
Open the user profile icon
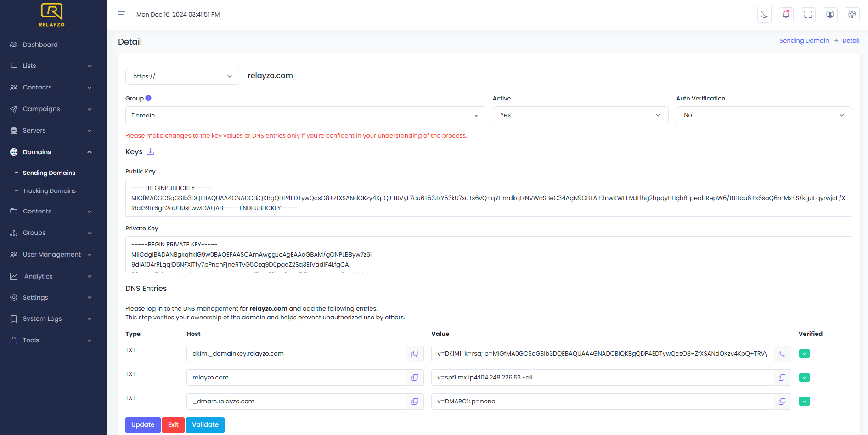[830, 14]
